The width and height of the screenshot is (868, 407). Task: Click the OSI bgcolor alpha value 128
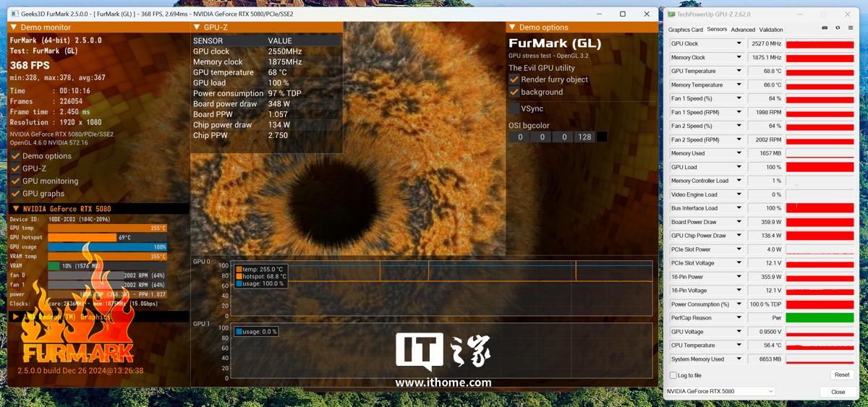click(584, 137)
